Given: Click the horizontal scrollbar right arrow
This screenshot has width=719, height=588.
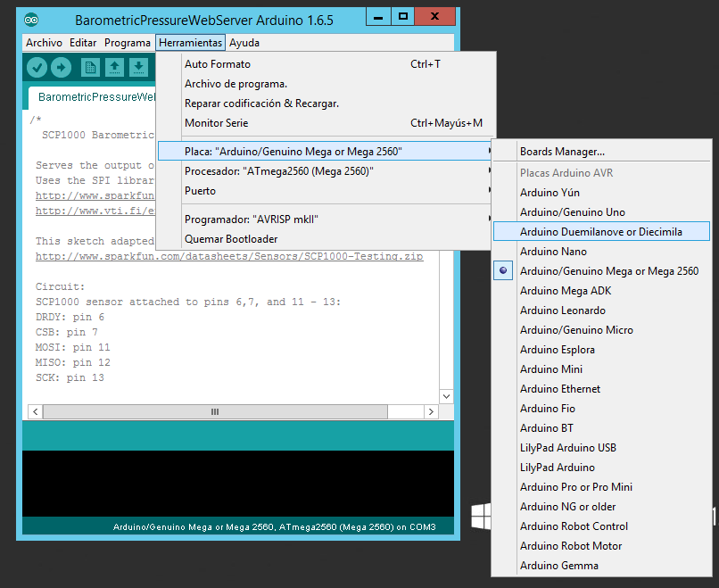Looking at the screenshot, I should (x=431, y=411).
